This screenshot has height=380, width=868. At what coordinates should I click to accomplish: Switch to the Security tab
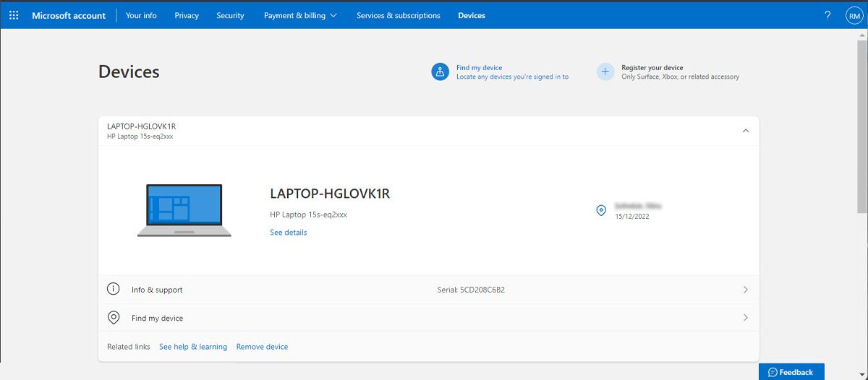(230, 15)
